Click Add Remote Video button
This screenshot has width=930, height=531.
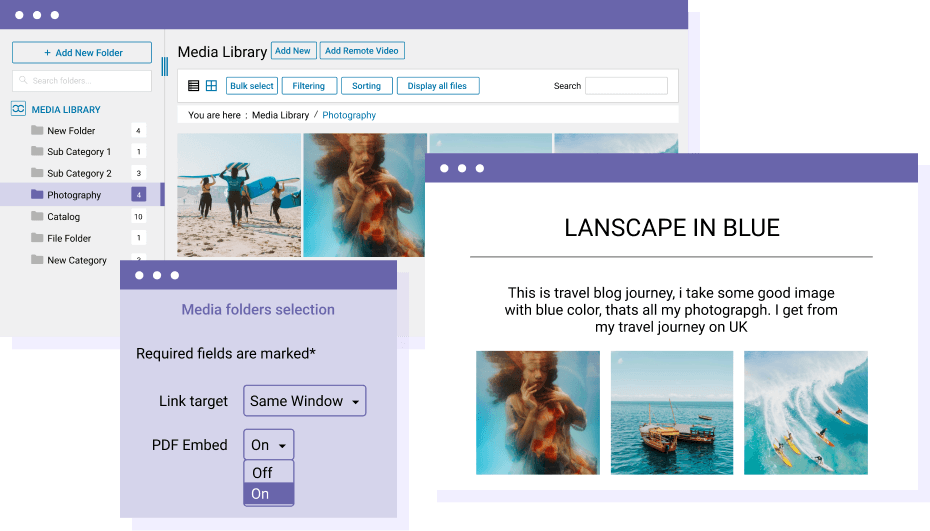(x=362, y=50)
